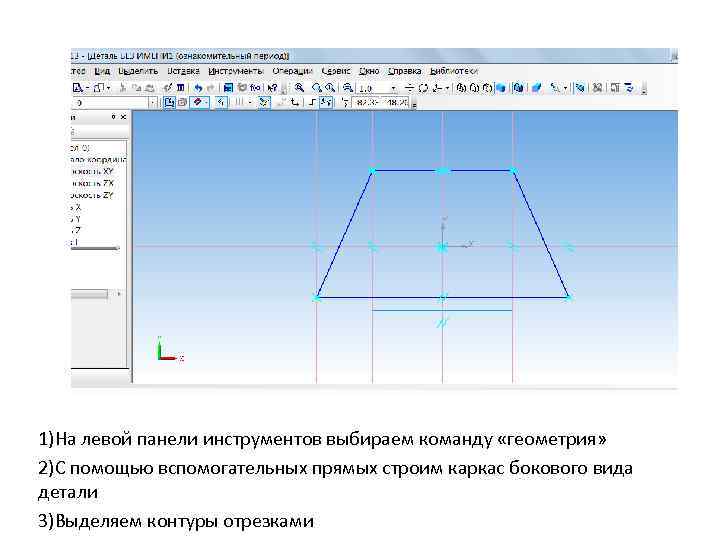Screen dimensions: 720x540
Task: Click the Properties table icon
Action: (x=180, y=88)
